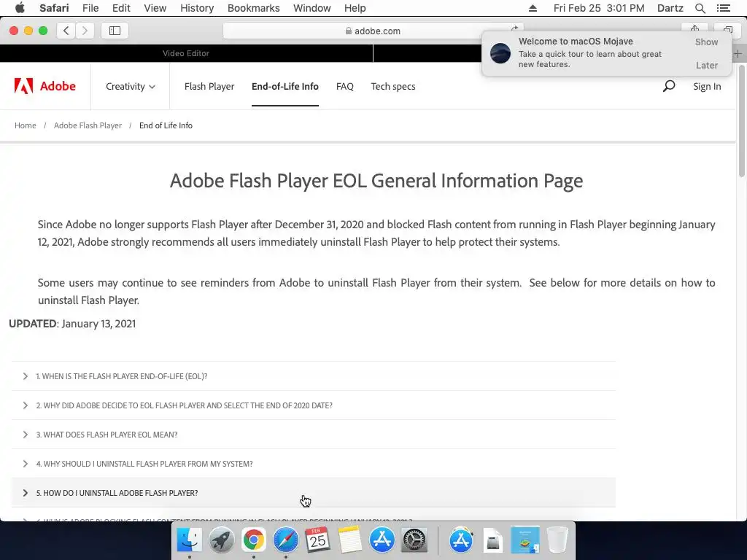Screen dimensions: 747x560
Task: Add a new tab with plus button
Action: [738, 53]
